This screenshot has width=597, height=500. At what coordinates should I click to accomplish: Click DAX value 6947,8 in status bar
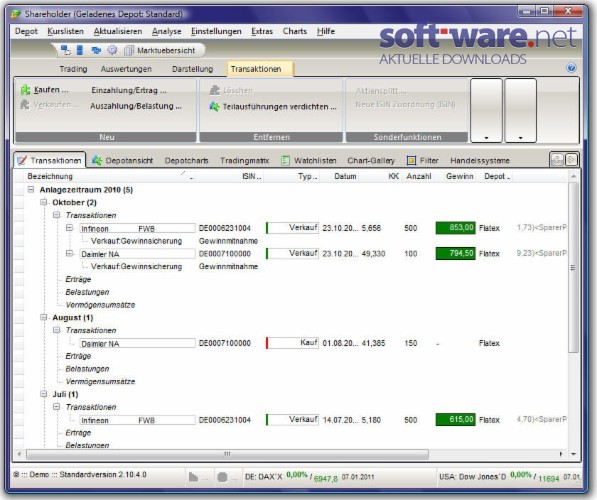click(326, 478)
